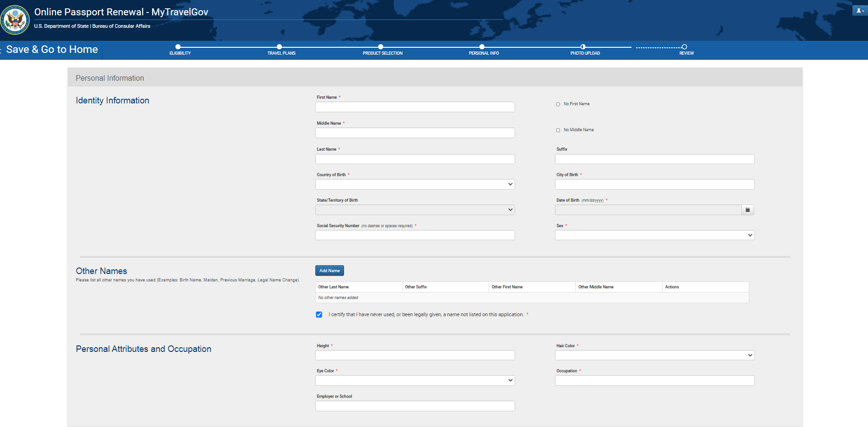Open the user account menu icon
The width and height of the screenshot is (868, 427).
coord(859,11)
